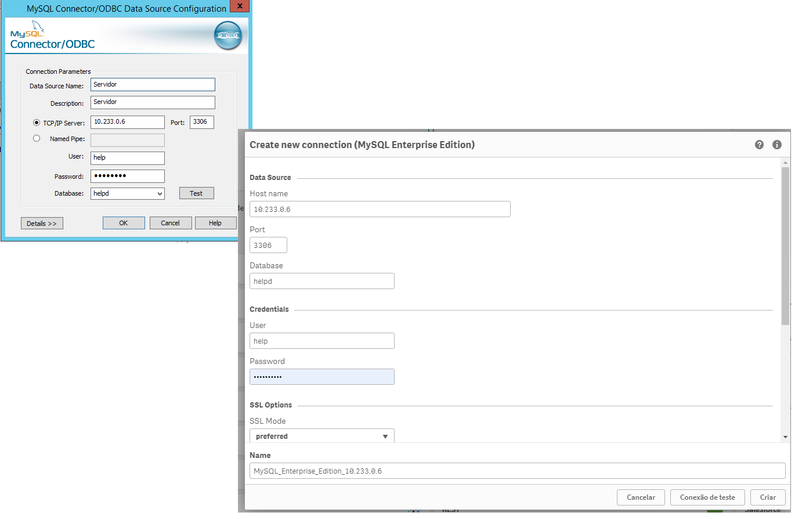This screenshot has width=802, height=519.
Task: Click the scrollbar up arrow in connection dialog
Action: pos(785,163)
